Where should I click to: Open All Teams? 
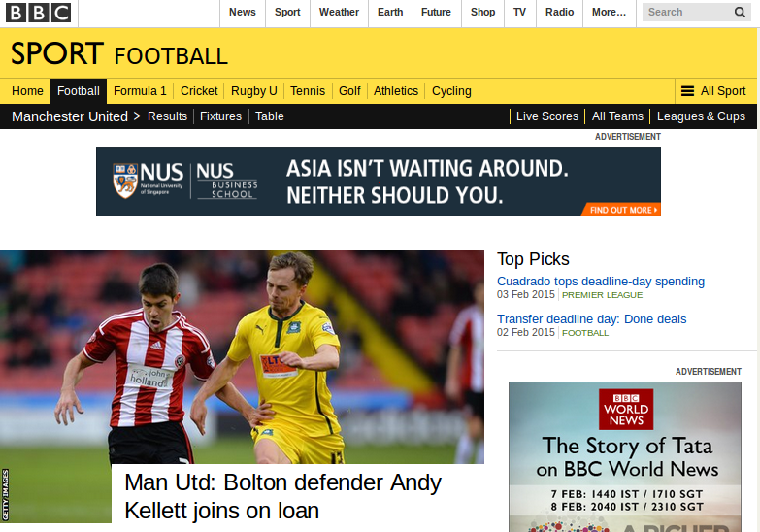click(617, 116)
